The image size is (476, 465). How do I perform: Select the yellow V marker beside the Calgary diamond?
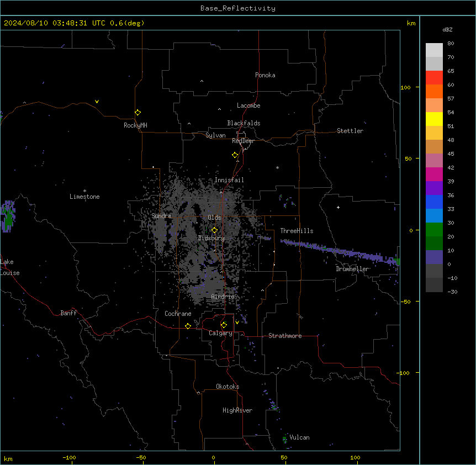237,323
